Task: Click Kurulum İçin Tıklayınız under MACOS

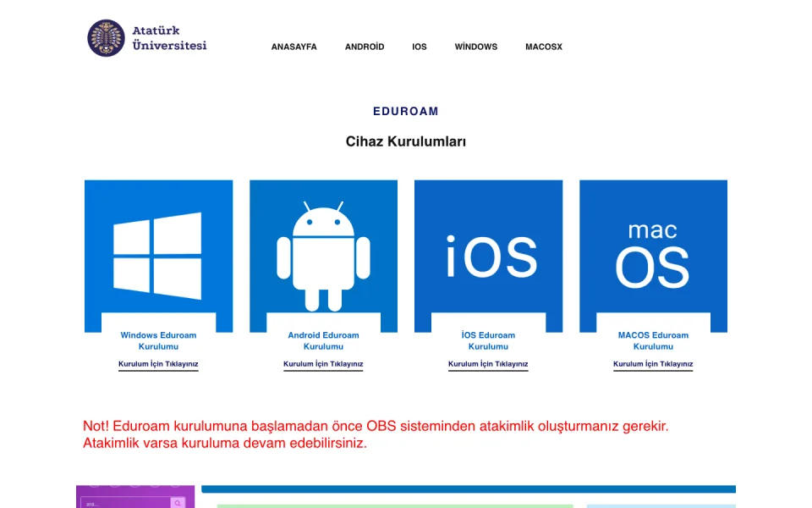Action: click(653, 364)
